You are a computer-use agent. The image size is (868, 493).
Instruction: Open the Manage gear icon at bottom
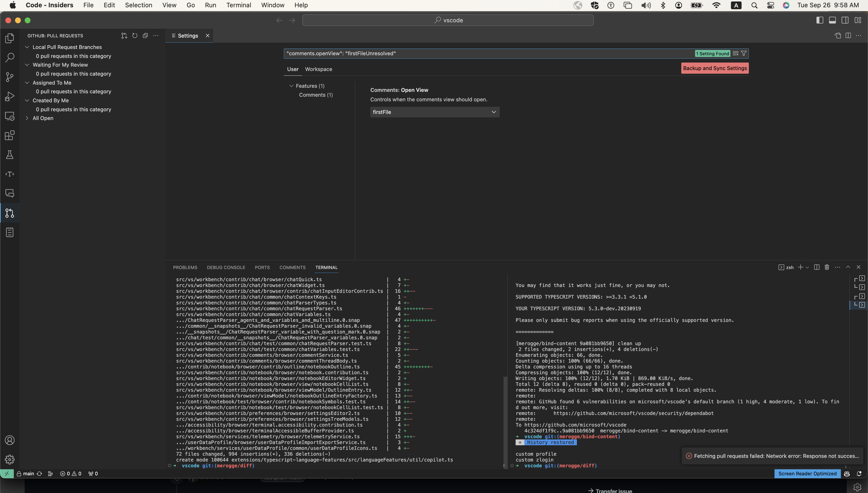(9, 460)
